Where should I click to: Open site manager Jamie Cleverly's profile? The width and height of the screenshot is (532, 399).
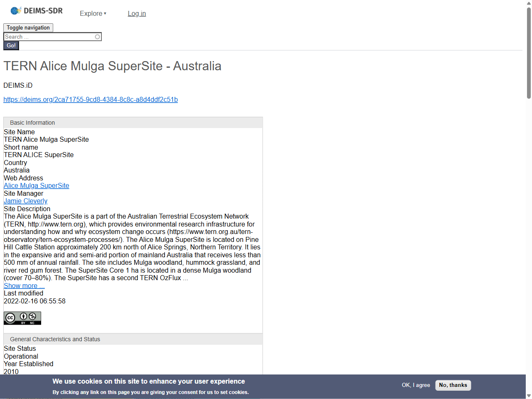(x=26, y=201)
